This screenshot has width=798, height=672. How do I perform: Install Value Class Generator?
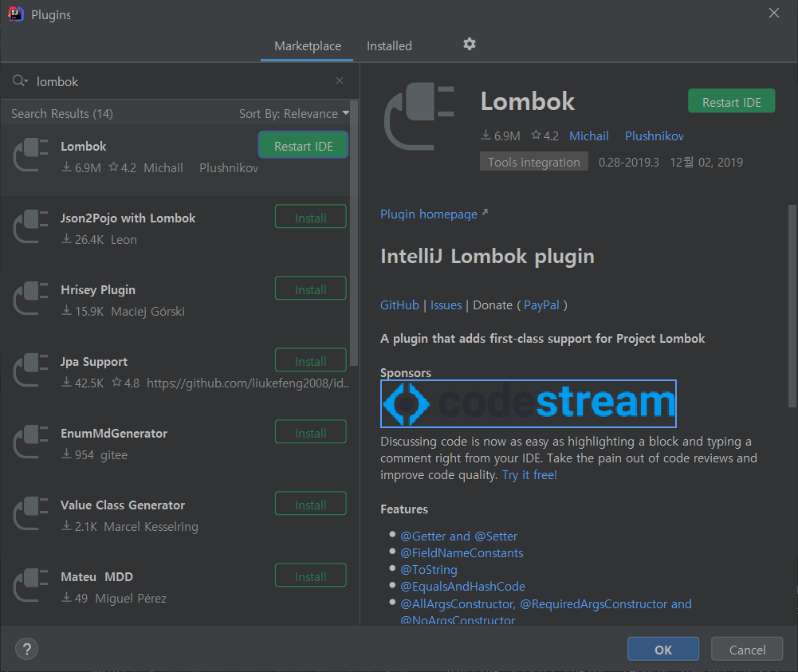pos(310,505)
